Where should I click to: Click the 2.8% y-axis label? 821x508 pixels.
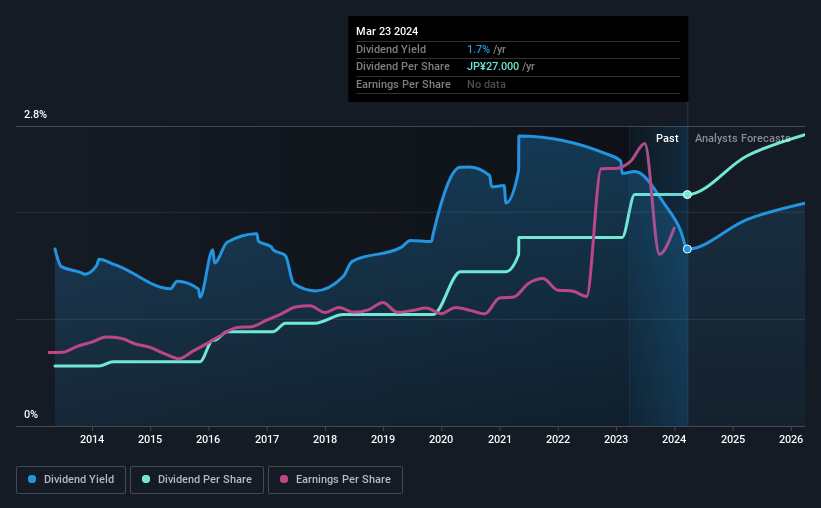35,115
